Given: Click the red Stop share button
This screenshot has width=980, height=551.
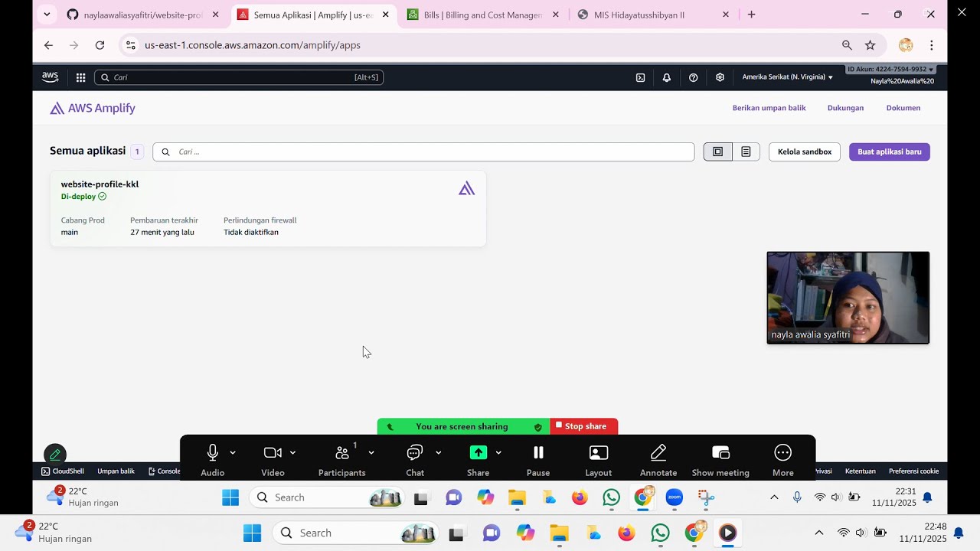Looking at the screenshot, I should coord(583,426).
